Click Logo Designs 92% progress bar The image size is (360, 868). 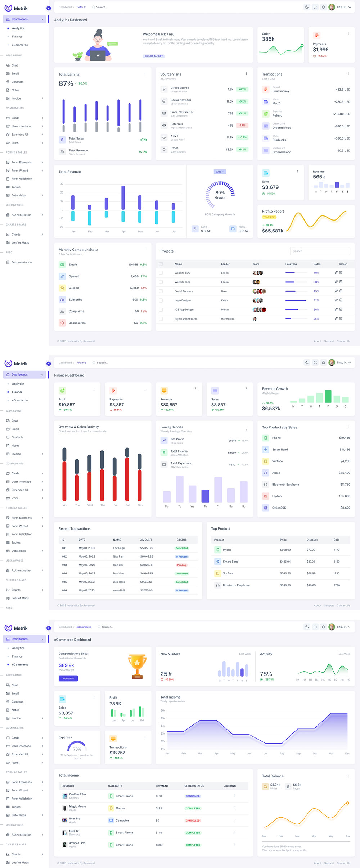296,300
